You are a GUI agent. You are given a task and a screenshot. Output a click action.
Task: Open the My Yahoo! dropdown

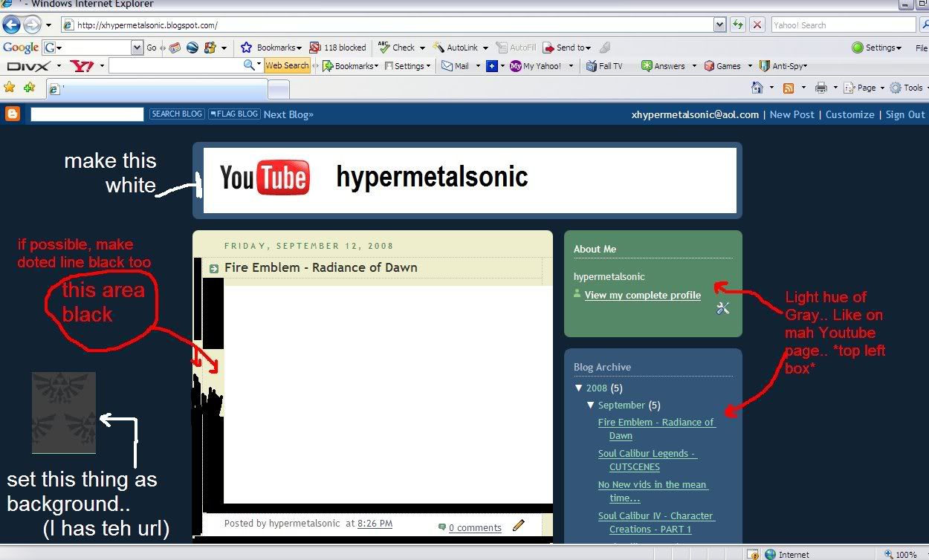(x=571, y=66)
